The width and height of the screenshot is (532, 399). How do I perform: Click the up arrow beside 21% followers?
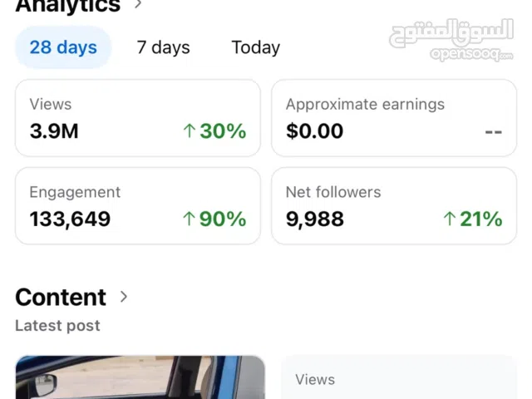450,219
